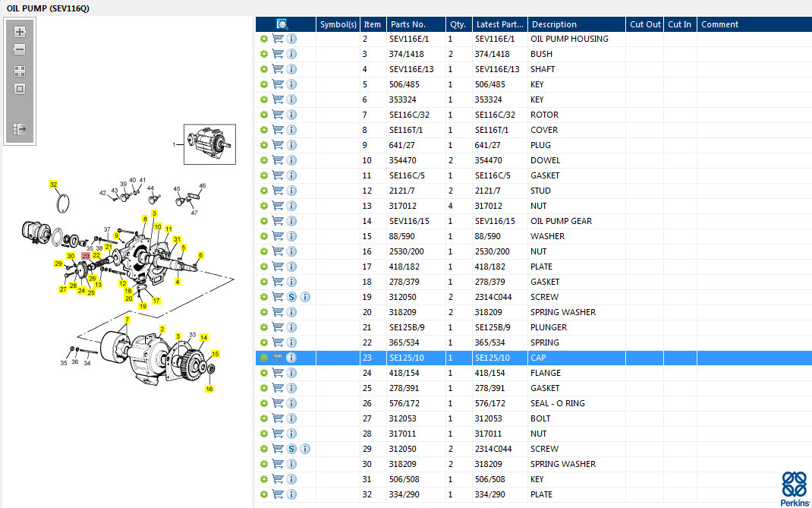
Task: Click callout 7 on the lower diagram
Action: coord(127,320)
